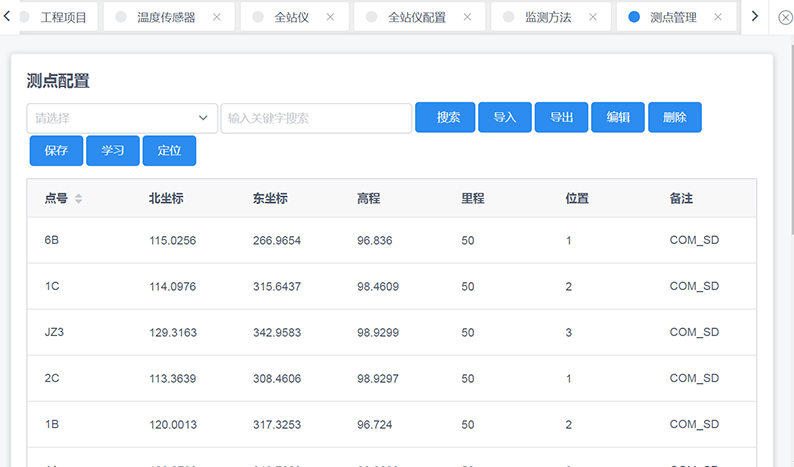
Task: Close the 测点管理 tab
Action: [x=718, y=17]
